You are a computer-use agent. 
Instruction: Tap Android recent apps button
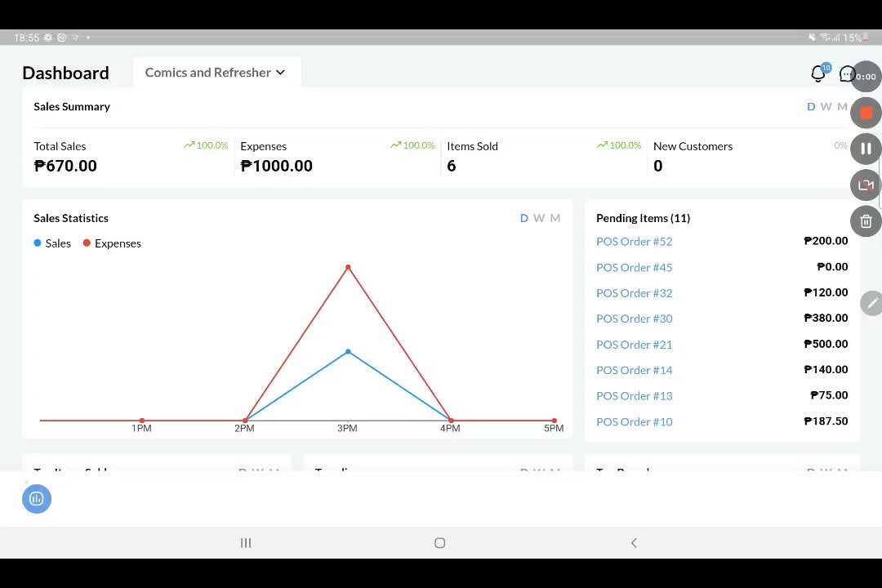(x=246, y=543)
